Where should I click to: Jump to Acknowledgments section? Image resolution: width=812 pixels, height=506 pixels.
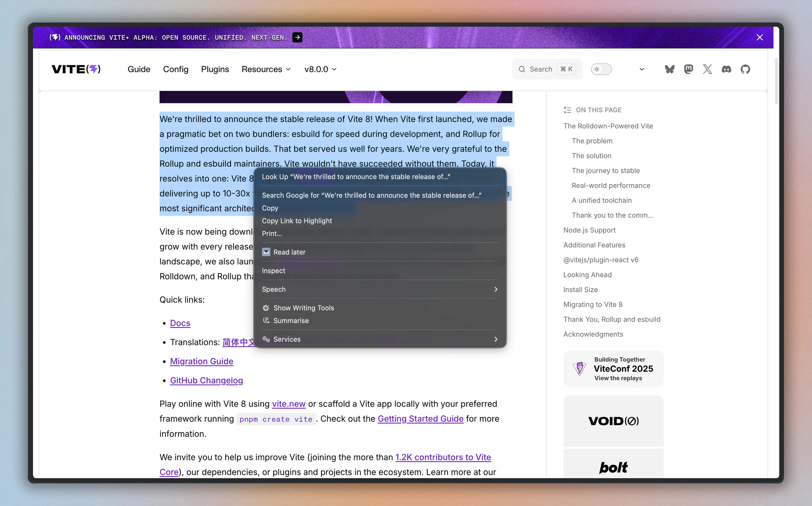tap(593, 334)
